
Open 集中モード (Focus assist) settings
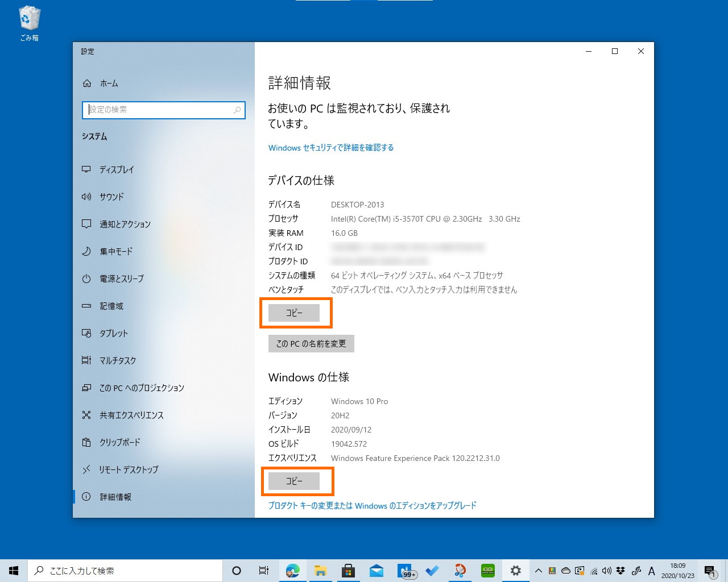tap(115, 251)
